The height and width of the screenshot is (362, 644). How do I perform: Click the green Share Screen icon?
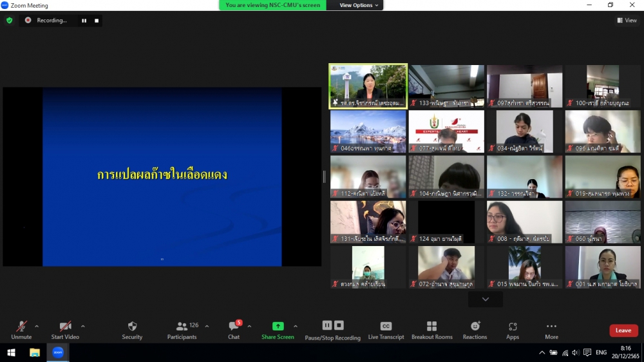(278, 327)
